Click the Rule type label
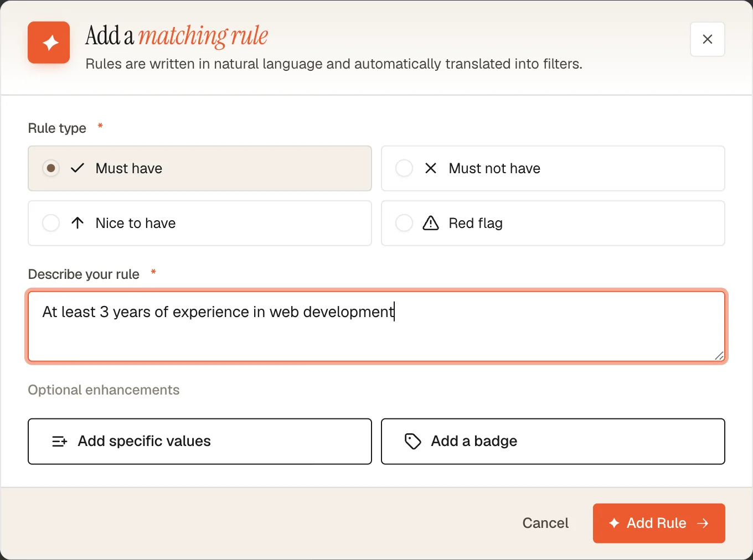The image size is (753, 560). coord(57,128)
